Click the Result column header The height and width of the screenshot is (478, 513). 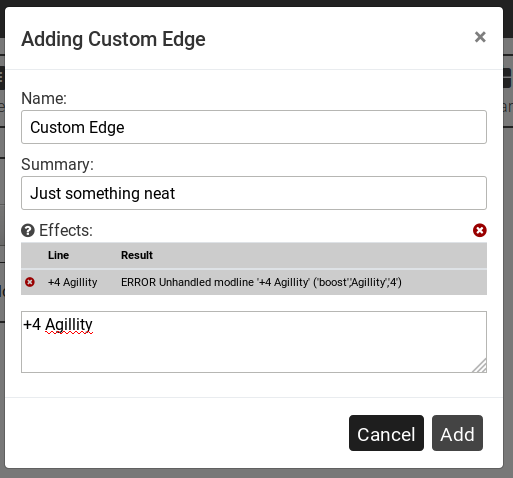pyautogui.click(x=137, y=255)
